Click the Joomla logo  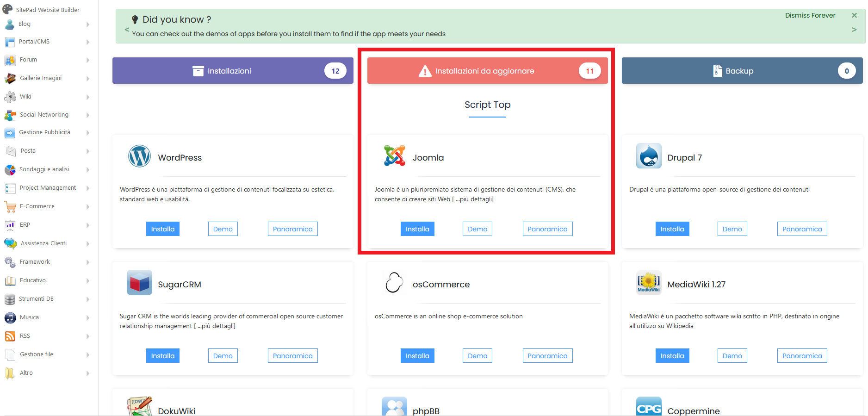394,155
